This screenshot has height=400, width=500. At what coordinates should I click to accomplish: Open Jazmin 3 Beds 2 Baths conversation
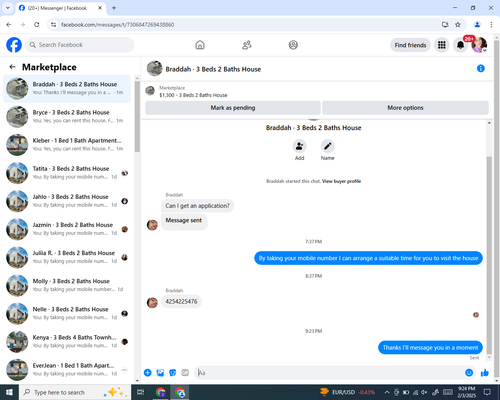pyautogui.click(x=67, y=229)
